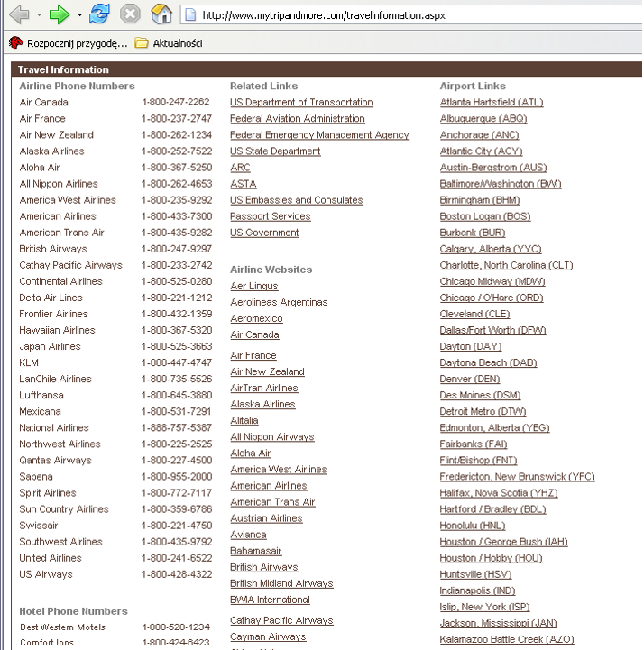The image size is (644, 650).
Task: Follow the ARC link
Action: point(240,168)
